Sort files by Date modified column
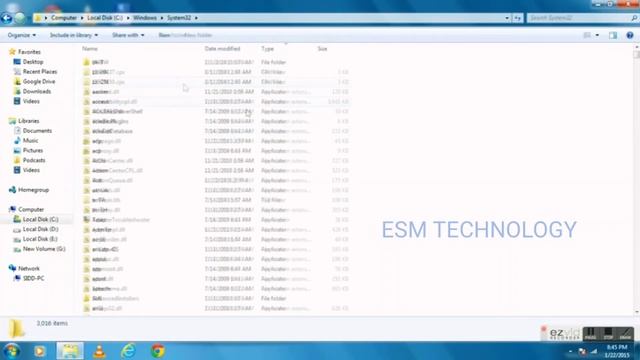 [222, 49]
